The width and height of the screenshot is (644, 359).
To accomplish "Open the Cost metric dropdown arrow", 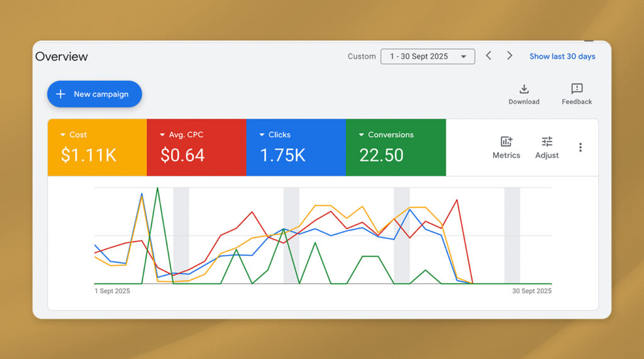I will (x=64, y=135).
